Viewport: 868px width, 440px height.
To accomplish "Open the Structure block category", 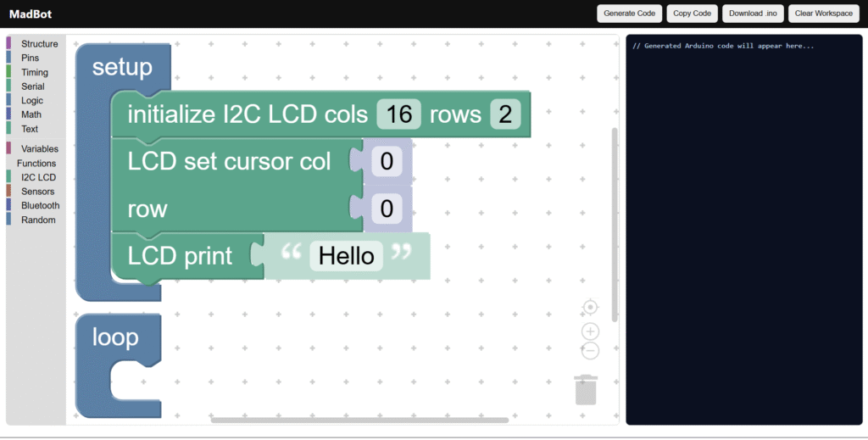I will (39, 44).
